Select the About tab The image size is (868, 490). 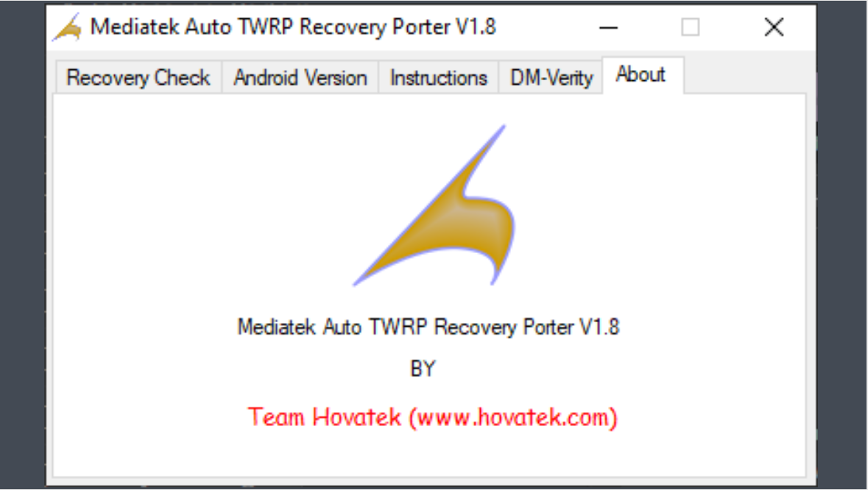[x=641, y=74]
